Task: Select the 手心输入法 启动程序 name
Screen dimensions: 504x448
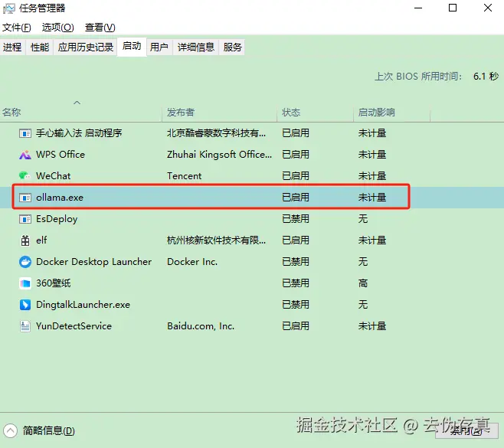Action: [79, 133]
